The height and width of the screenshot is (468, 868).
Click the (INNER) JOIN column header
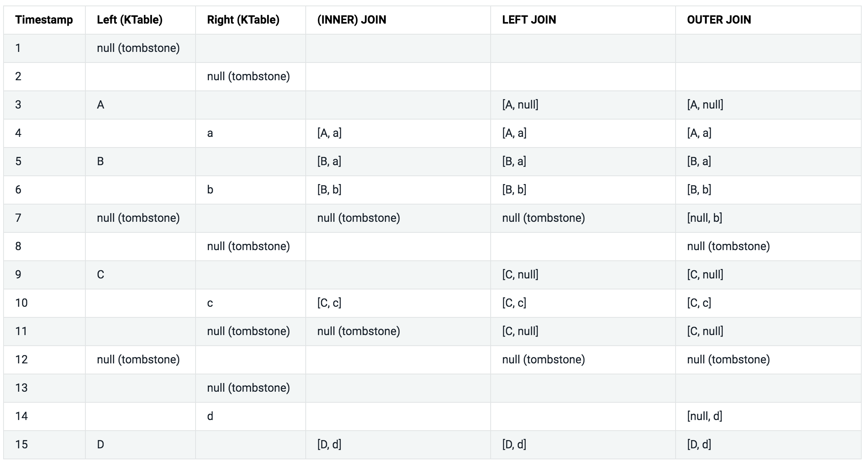[x=351, y=20]
